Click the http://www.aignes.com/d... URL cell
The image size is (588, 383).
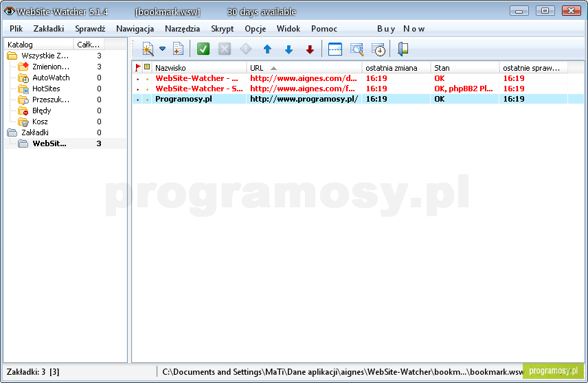[x=304, y=78]
